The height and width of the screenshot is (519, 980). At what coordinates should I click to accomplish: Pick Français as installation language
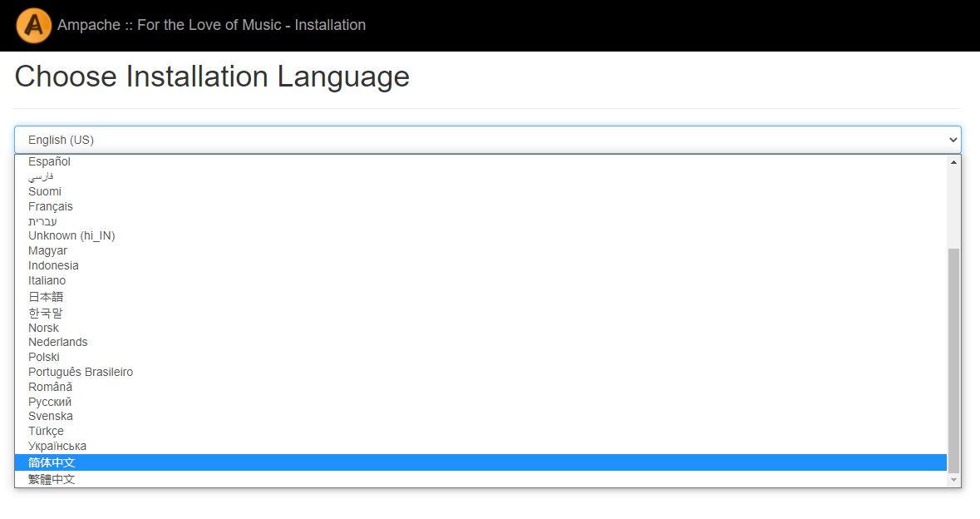click(x=480, y=206)
